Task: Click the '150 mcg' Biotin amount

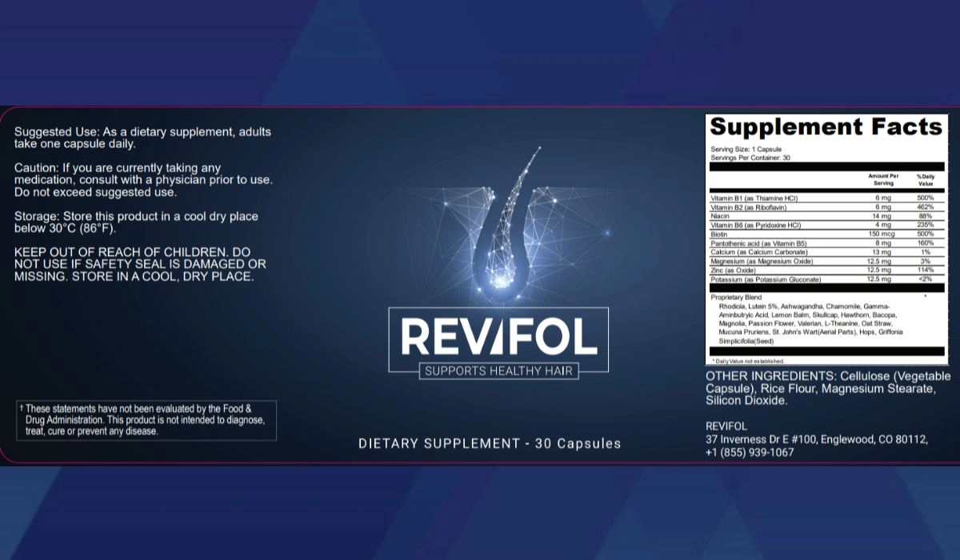Action: click(883, 234)
